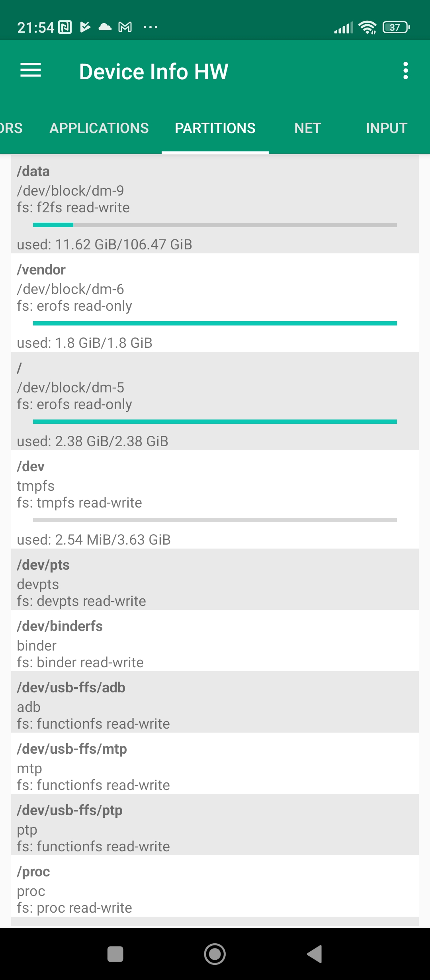Open the hamburger navigation menu
430x980 pixels.
[x=31, y=71]
